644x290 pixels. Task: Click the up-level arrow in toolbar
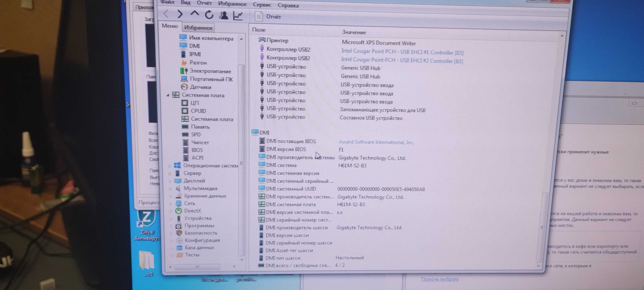(194, 14)
